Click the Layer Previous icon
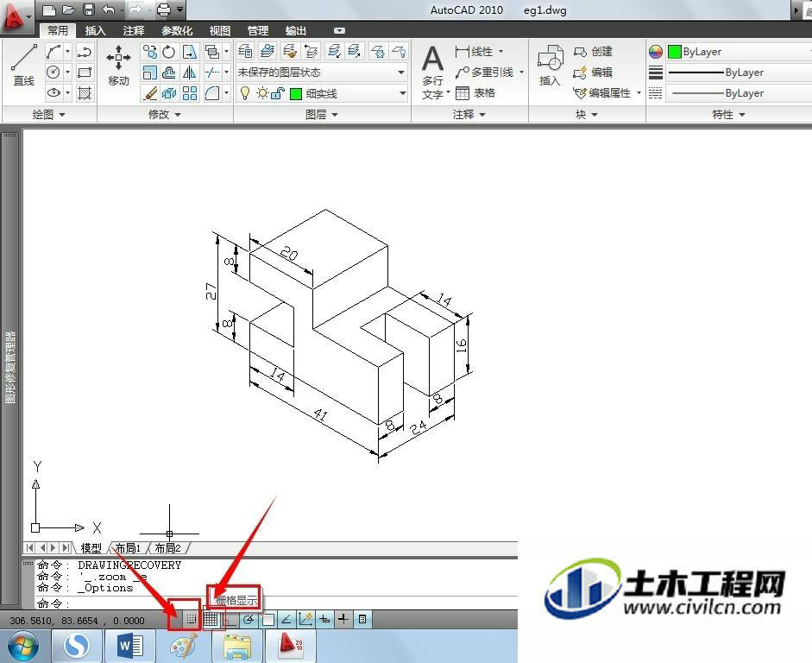This screenshot has width=812, height=663. pyautogui.click(x=312, y=51)
